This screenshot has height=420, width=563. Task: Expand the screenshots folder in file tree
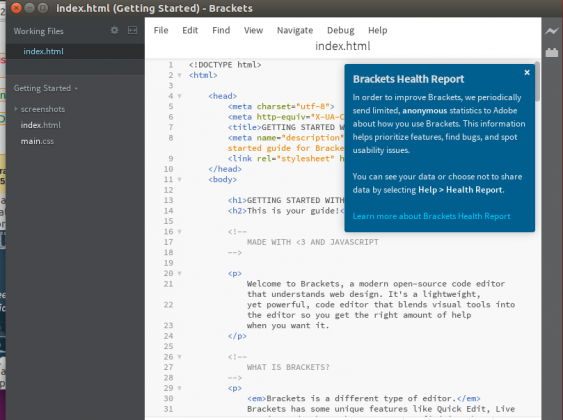16,109
